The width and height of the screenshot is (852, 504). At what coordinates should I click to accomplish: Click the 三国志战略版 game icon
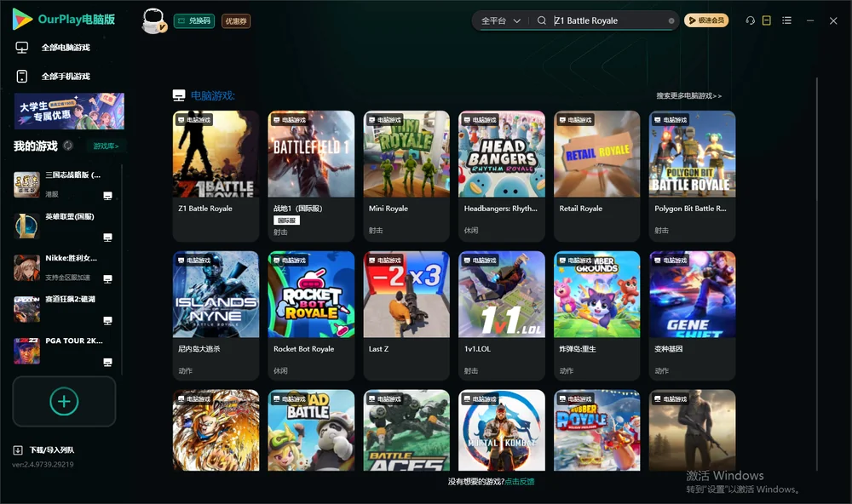tap(26, 185)
